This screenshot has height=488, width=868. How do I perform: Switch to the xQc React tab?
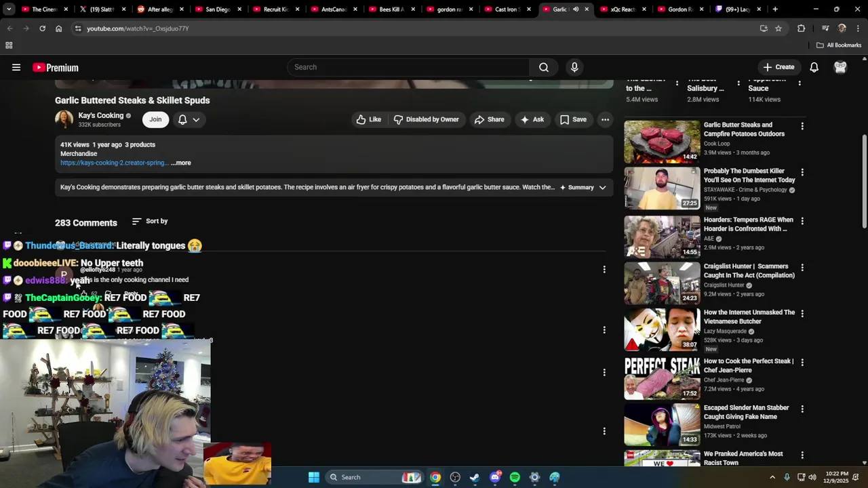tap(623, 9)
